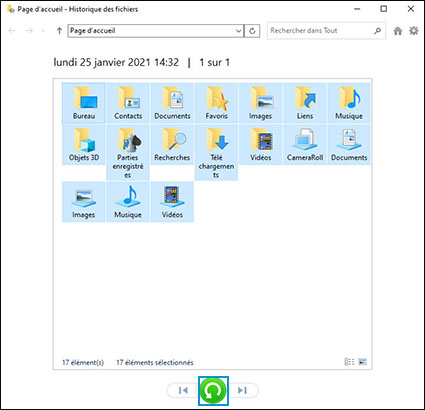Select the Images folder in first row
Image resolution: width=425 pixels, height=410 pixels.
coord(260,103)
